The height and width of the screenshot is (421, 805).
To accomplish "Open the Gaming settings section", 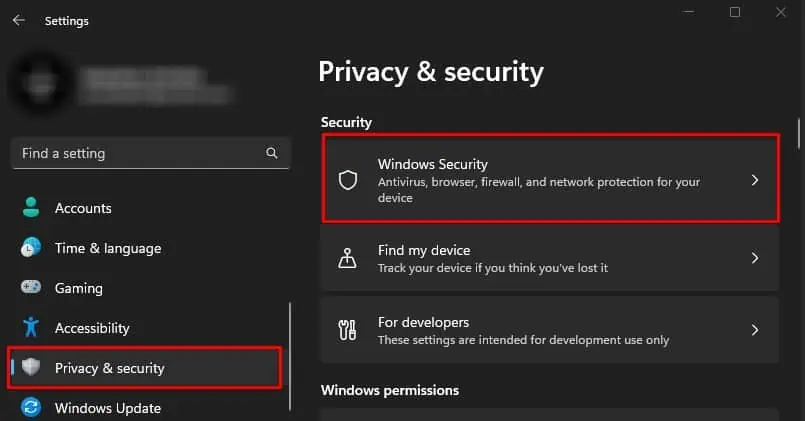I will click(79, 288).
